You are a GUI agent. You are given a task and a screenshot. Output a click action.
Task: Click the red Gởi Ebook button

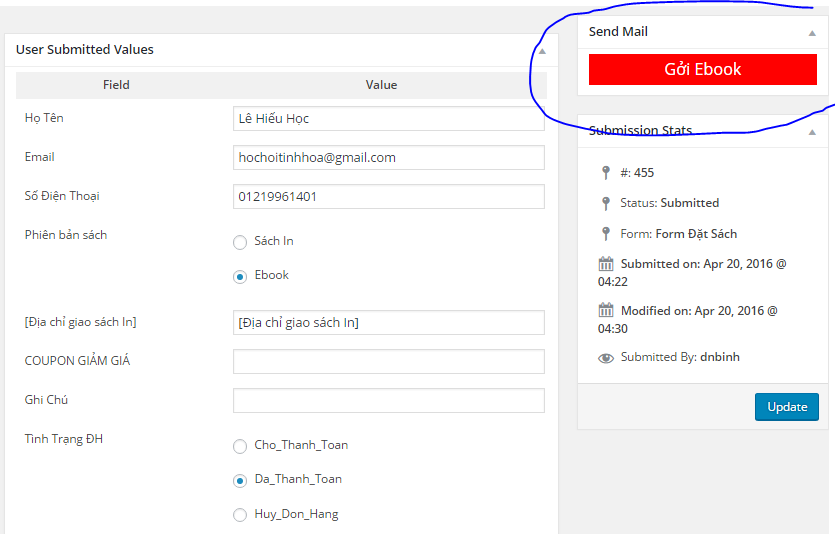[x=702, y=69]
